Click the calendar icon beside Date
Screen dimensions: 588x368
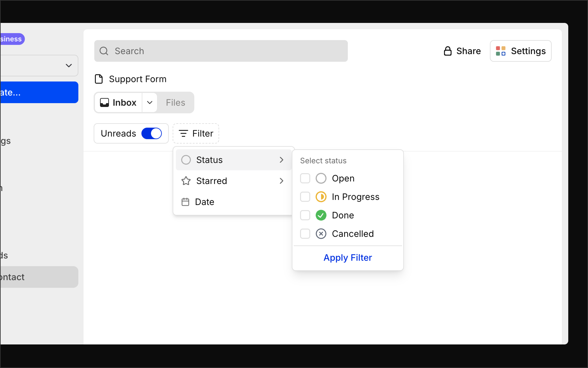[x=186, y=202]
